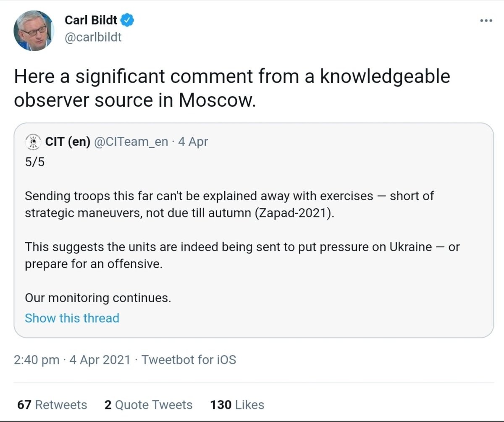
Task: Expand the thread via Show this thread
Action: pos(72,318)
